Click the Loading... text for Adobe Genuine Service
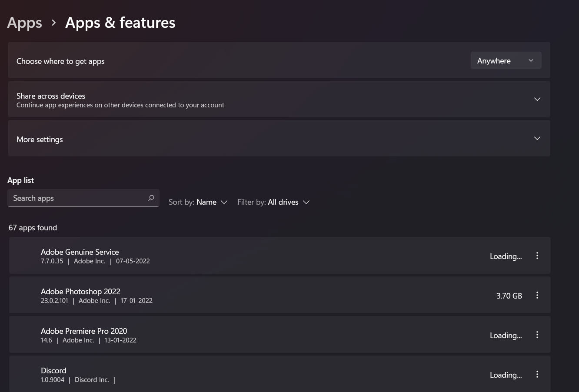Image resolution: width=579 pixels, height=392 pixels. [506, 256]
